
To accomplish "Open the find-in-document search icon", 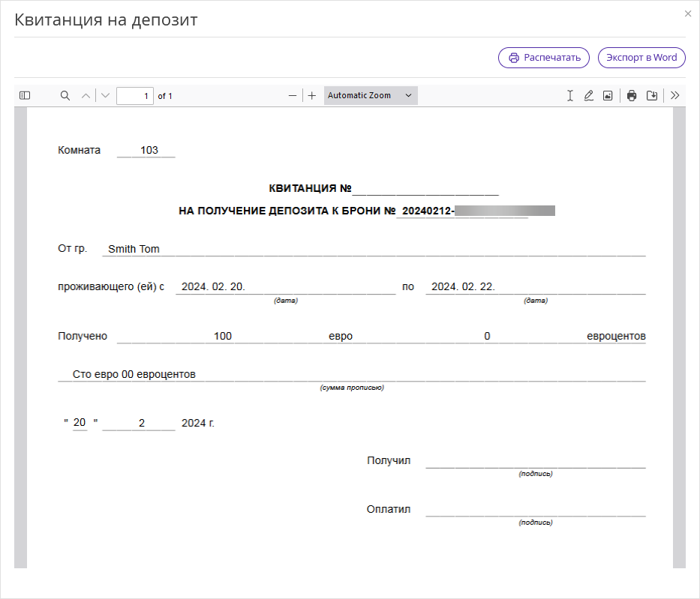I will (65, 95).
